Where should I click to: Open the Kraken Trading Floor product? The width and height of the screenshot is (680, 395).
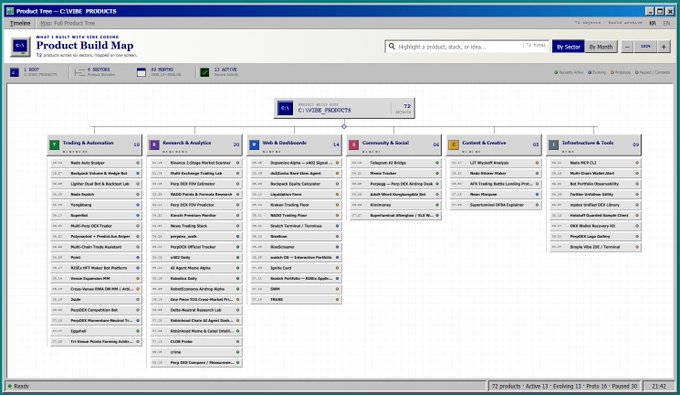296,205
